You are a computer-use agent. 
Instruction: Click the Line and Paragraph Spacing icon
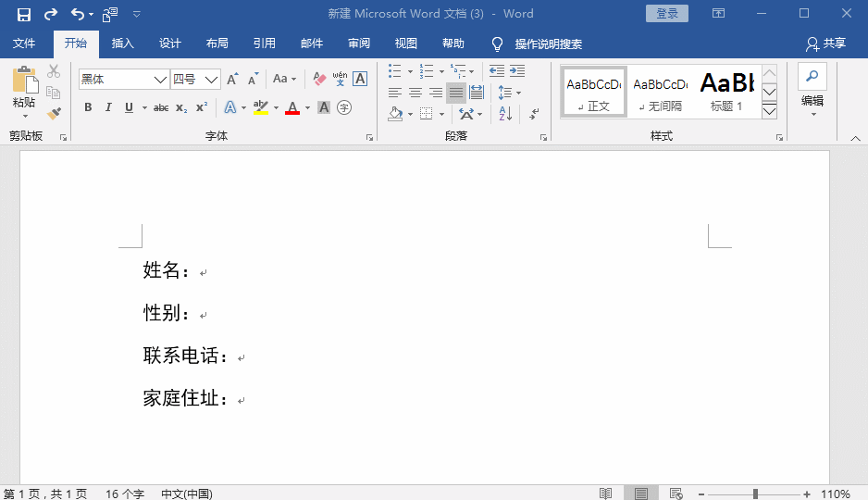(505, 93)
